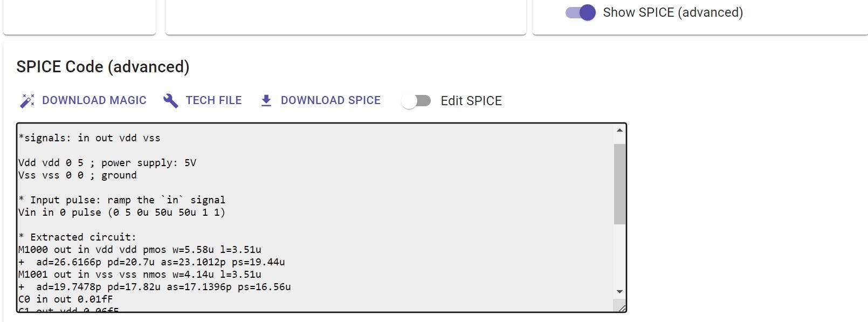Open the DOWNLOAD MAGIC link
Screen dimensions: 868x322
tap(95, 100)
